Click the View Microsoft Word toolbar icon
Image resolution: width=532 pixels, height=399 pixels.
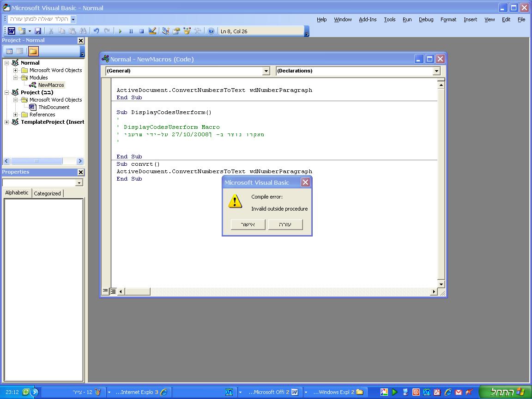[x=12, y=31]
